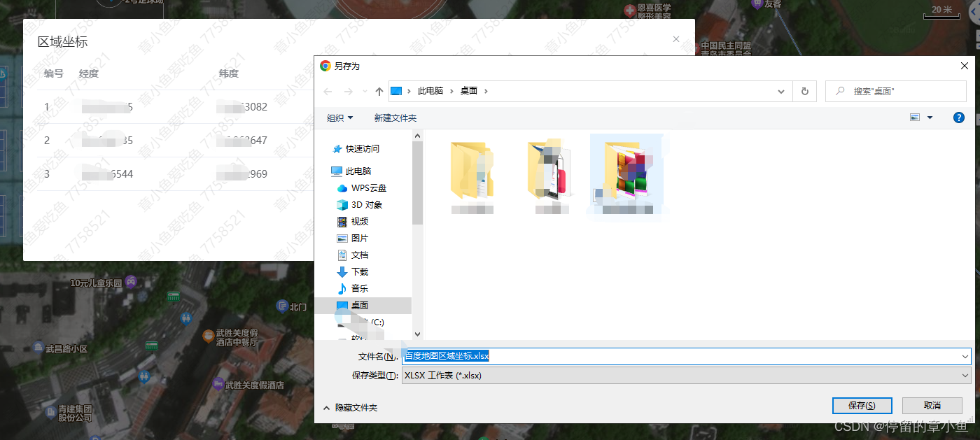Click the 友客 marker on the map

tap(756, 4)
